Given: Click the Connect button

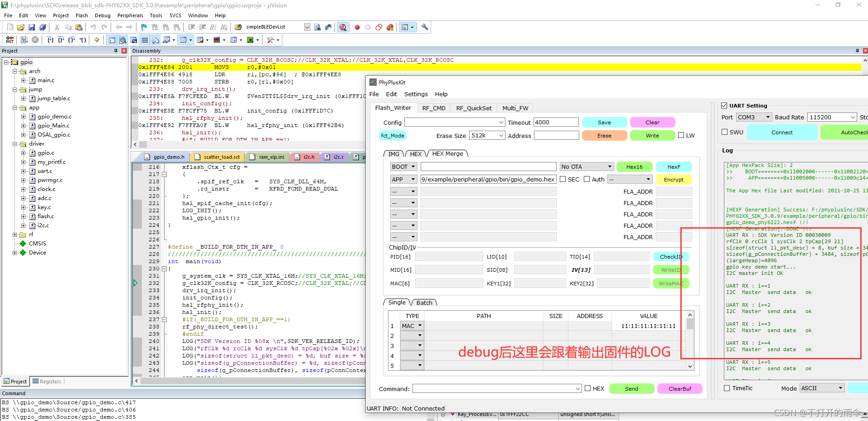Looking at the screenshot, I should click(782, 132).
